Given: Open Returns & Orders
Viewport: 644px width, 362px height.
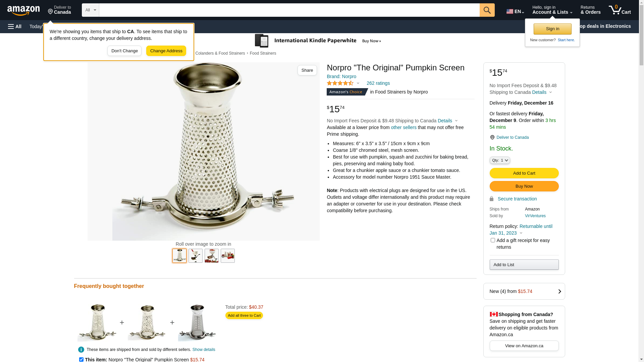Looking at the screenshot, I should [x=590, y=10].
